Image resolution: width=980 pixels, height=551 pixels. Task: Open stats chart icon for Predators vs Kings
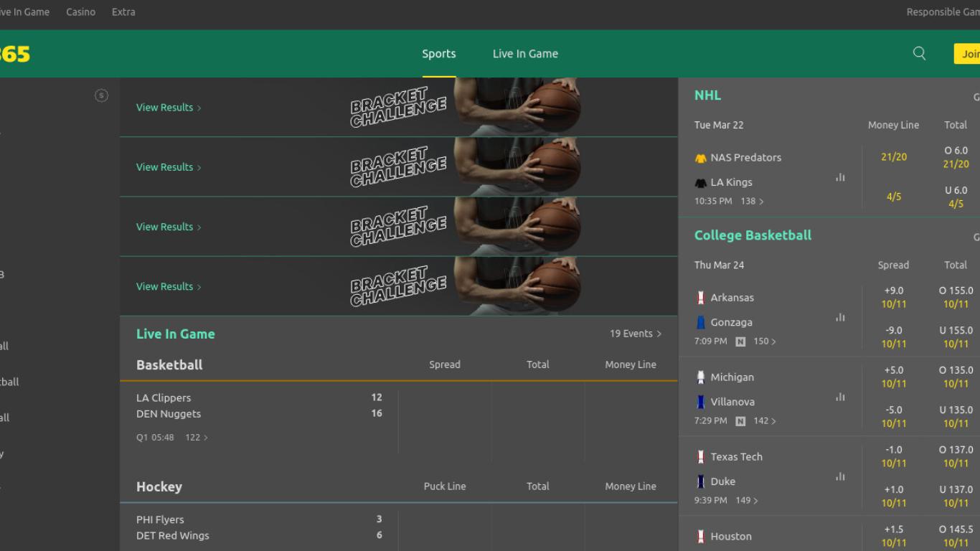(840, 177)
